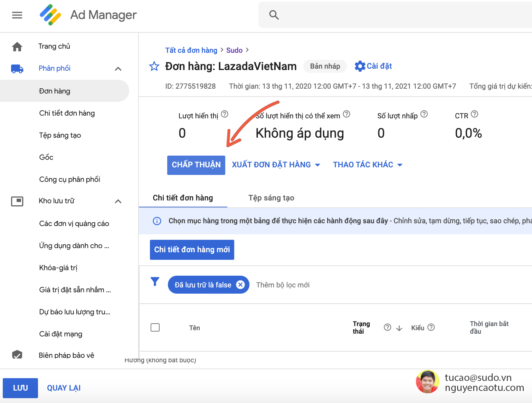Click the search magnifier icon
The image size is (532, 403).
(274, 15)
